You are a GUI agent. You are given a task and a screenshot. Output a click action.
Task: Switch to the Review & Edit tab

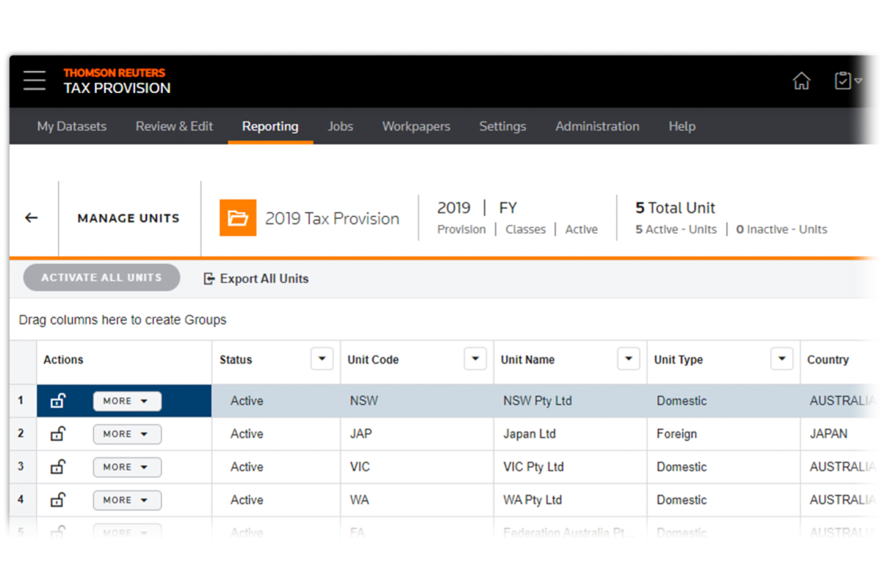click(x=174, y=126)
